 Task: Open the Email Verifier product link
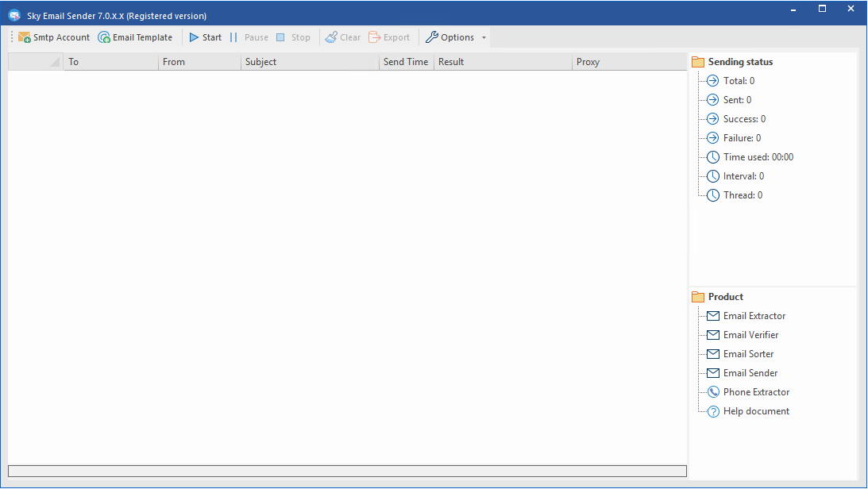pyautogui.click(x=750, y=335)
